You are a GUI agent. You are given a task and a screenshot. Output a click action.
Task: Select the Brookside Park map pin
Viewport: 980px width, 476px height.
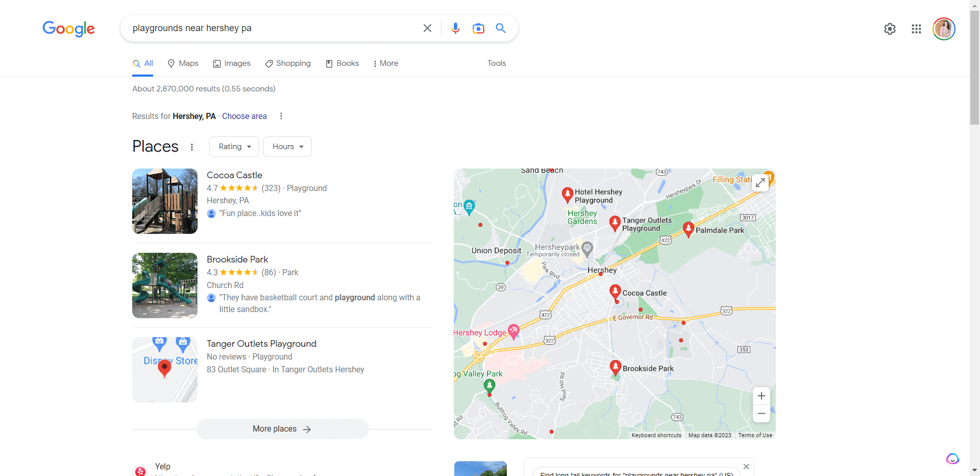pos(616,368)
